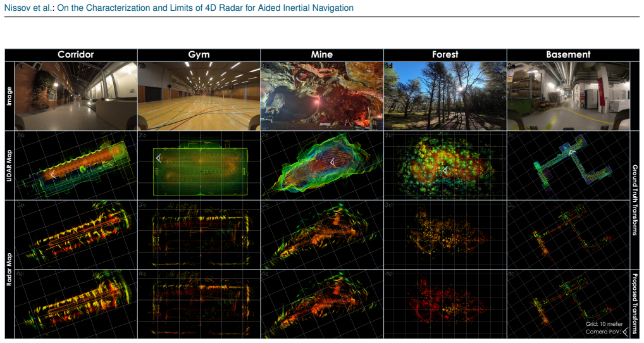The width and height of the screenshot is (644, 343).
Task: Click the red Forest radar map with proposed transforms
Action: [445, 304]
